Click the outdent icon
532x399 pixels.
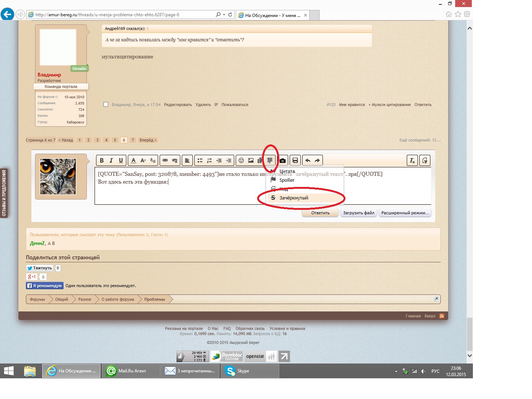coord(219,160)
